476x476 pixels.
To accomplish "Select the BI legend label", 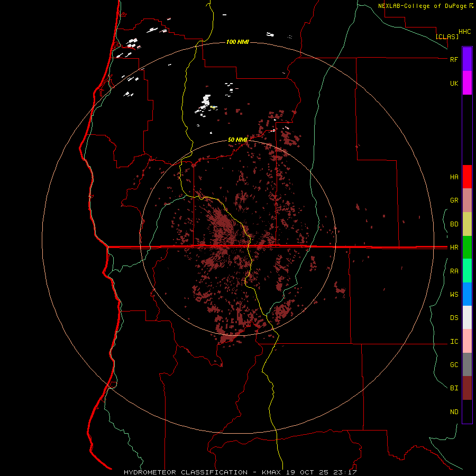I will tap(454, 388).
